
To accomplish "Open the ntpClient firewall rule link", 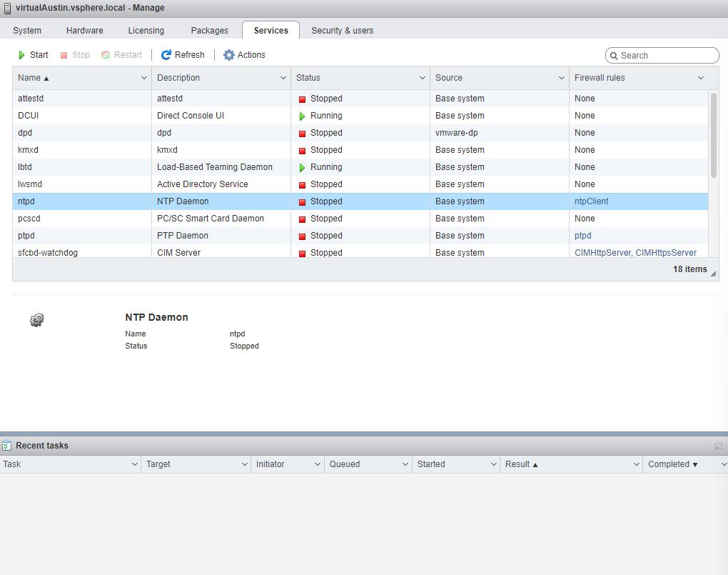I will (590, 201).
